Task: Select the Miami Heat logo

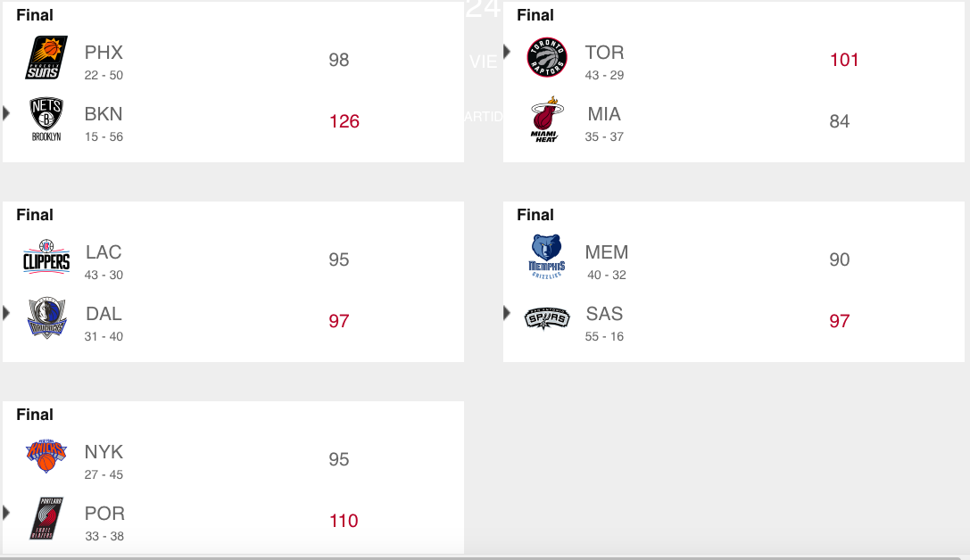Action: coord(547,119)
